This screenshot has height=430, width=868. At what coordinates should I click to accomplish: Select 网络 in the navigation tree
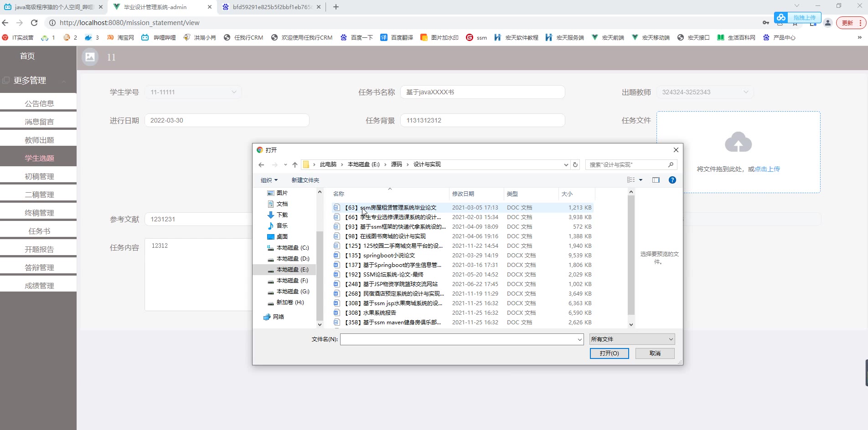(x=274, y=317)
